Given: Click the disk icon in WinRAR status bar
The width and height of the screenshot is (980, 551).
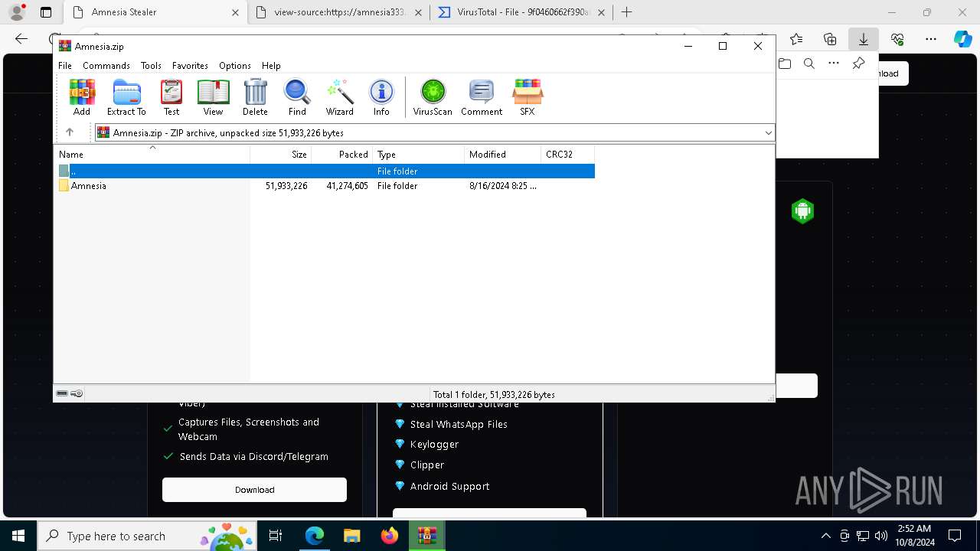Looking at the screenshot, I should (x=62, y=393).
